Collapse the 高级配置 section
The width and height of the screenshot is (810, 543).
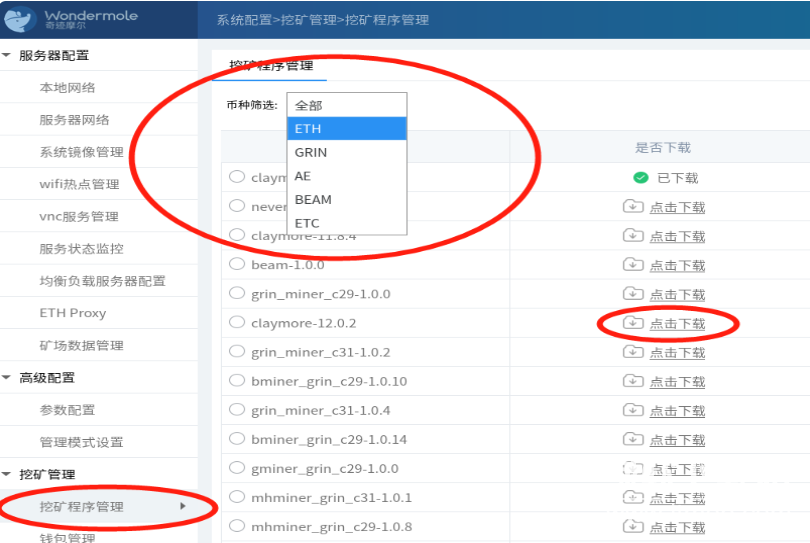[x=8, y=377]
